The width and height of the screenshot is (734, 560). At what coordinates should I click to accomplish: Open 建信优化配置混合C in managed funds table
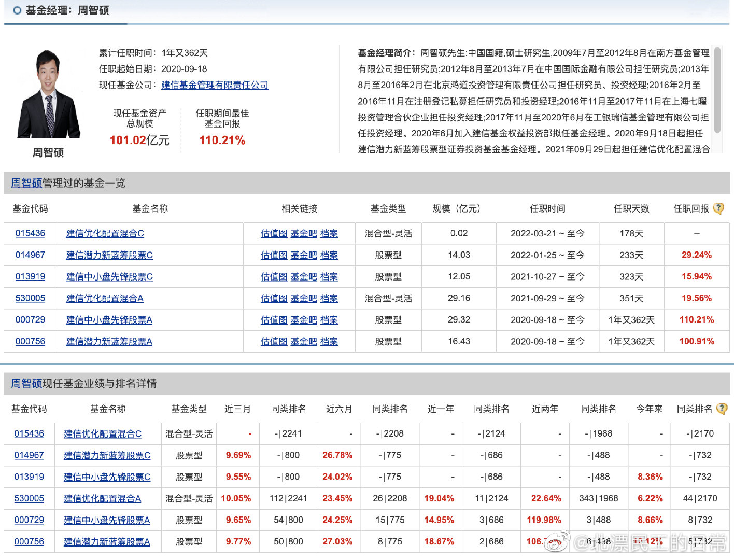(105, 233)
